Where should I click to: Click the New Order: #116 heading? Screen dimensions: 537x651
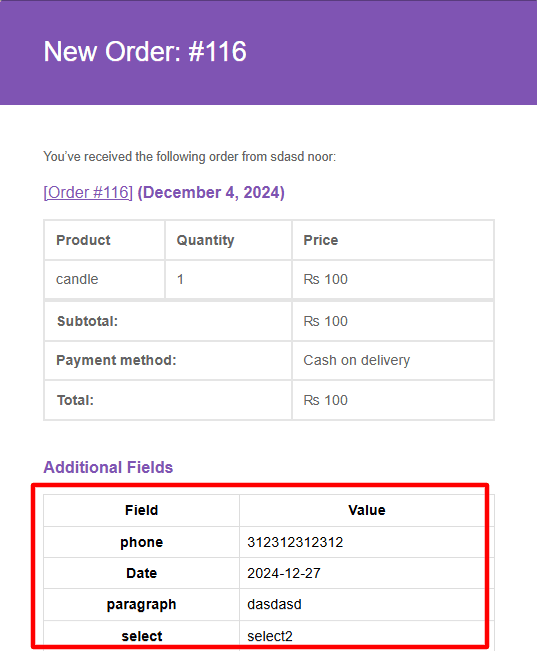point(145,51)
